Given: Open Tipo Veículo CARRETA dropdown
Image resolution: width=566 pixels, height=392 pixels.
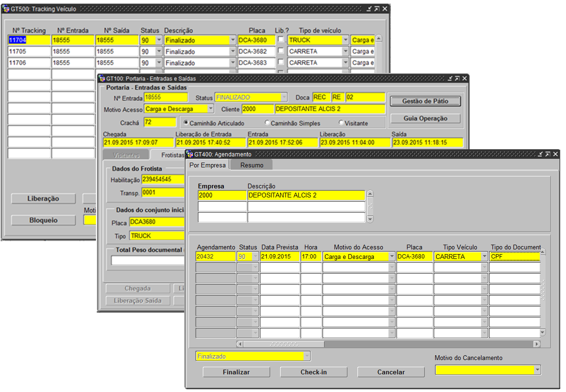Looking at the screenshot, I should click(484, 257).
